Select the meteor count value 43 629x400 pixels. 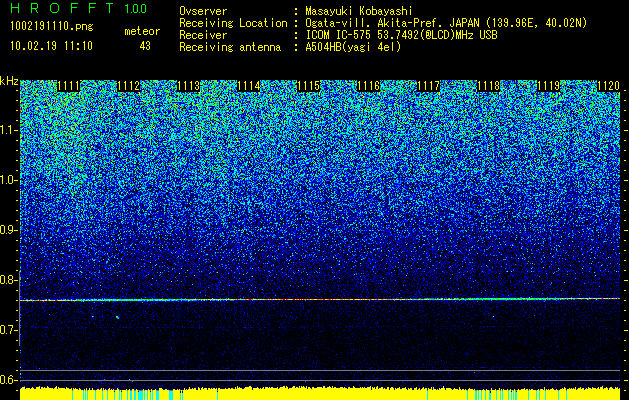pos(145,46)
